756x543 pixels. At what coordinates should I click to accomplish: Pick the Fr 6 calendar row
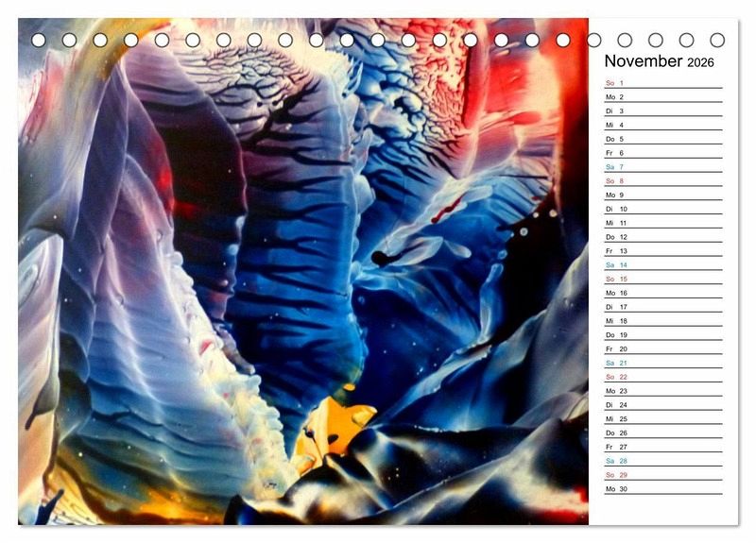pyautogui.click(x=662, y=153)
